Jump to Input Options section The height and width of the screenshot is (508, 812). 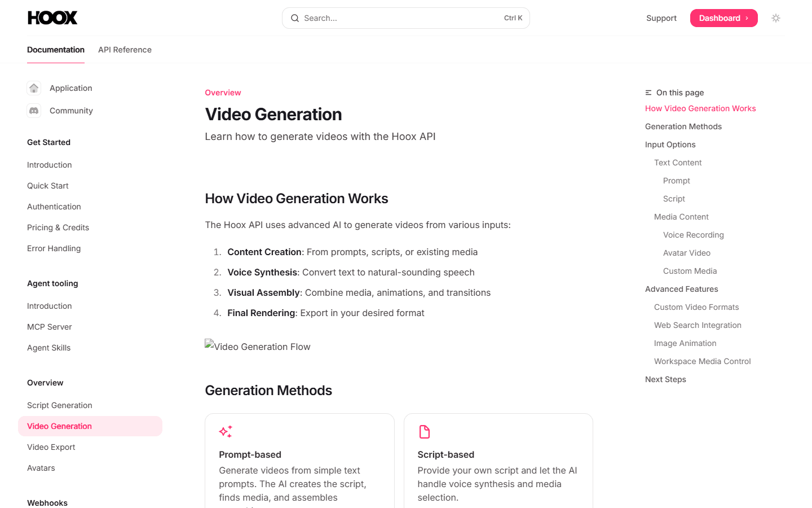pyautogui.click(x=670, y=144)
